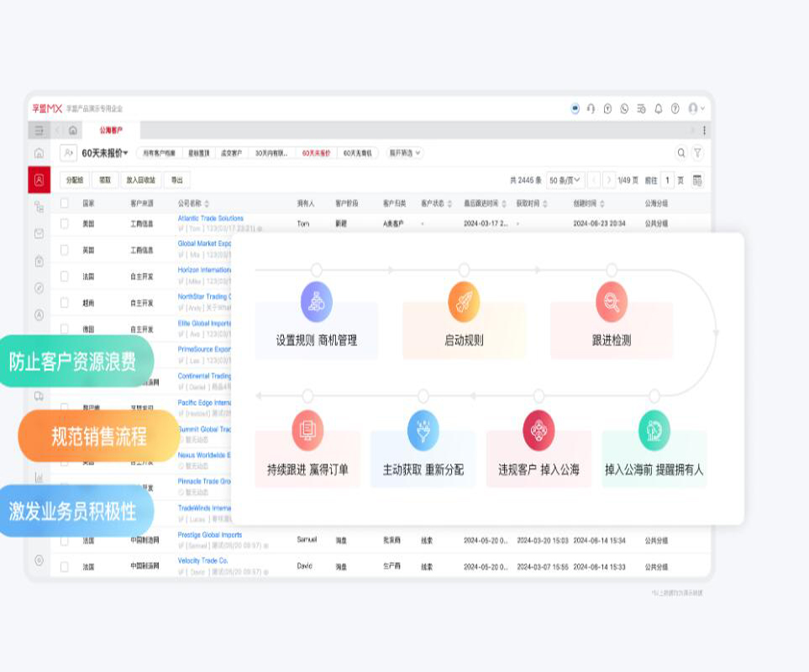The height and width of the screenshot is (672, 809).
Task: Toggle the select-all checkbox in table header
Action: point(65,203)
